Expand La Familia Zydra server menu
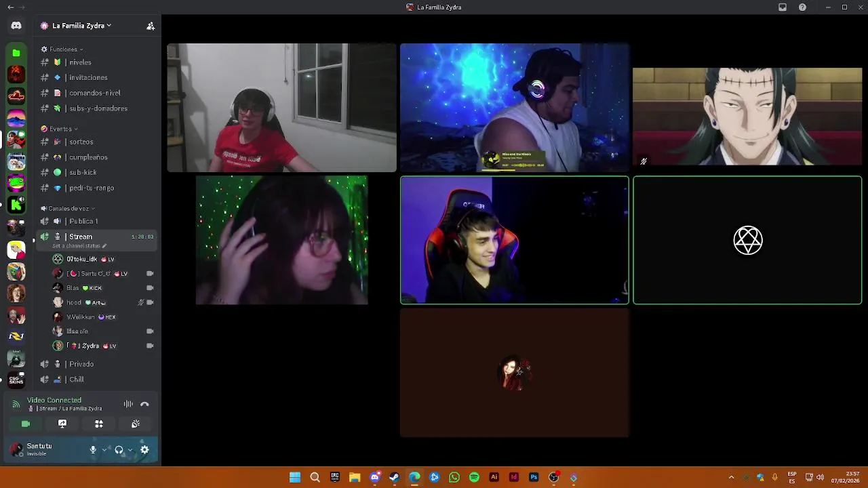The width and height of the screenshot is (868, 488). point(78,26)
